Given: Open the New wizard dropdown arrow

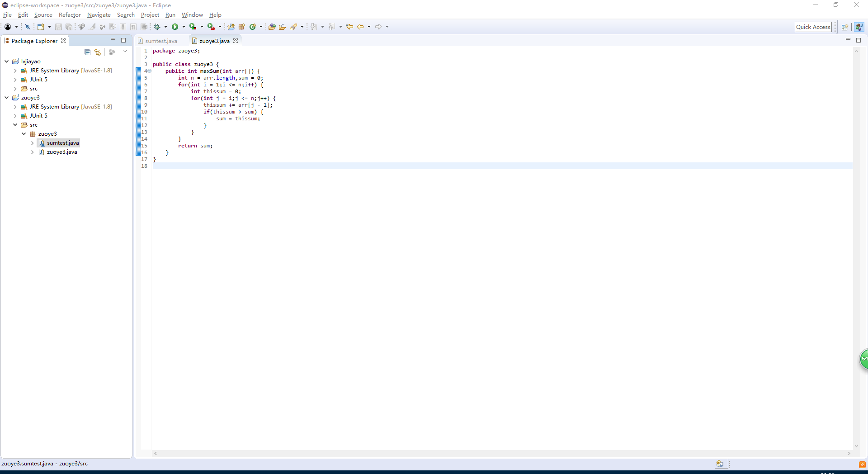Looking at the screenshot, I should click(49, 27).
